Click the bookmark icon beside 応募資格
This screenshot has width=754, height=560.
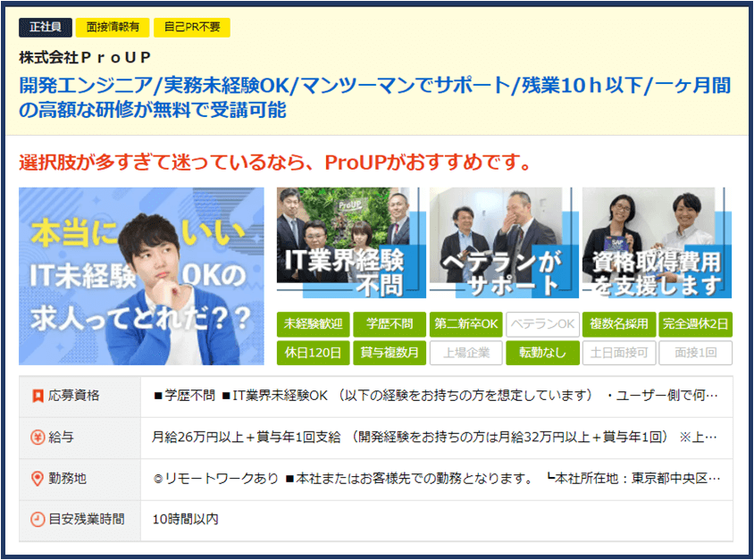38,396
